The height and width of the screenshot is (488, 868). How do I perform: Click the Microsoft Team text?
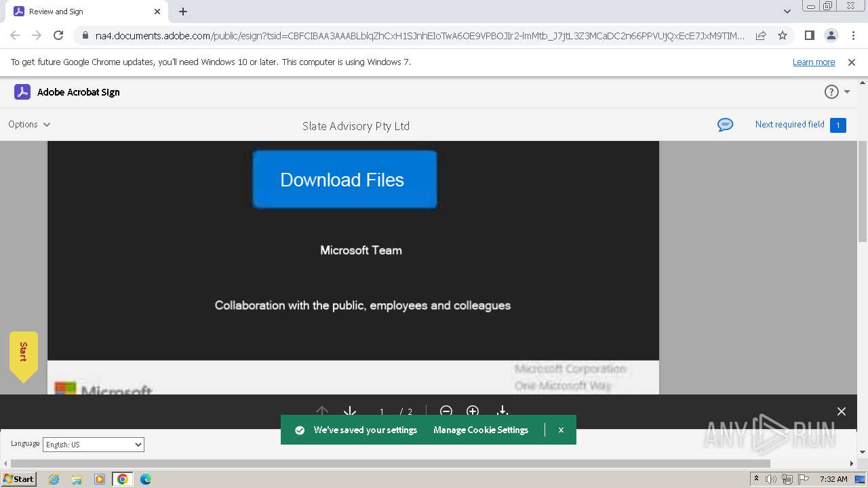coord(361,250)
